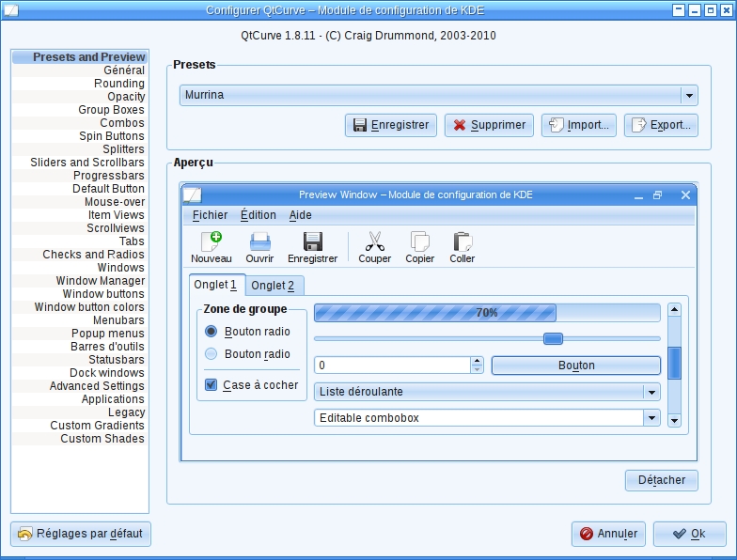This screenshot has height=560, width=737.
Task: Select Général in the sidebar list
Action: click(x=79, y=70)
